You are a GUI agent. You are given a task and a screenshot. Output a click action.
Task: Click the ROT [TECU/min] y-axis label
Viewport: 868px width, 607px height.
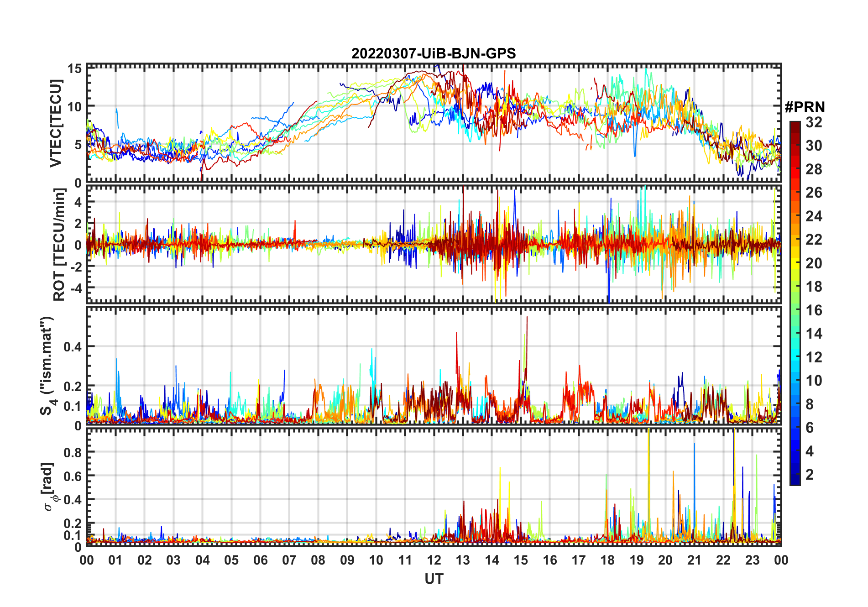(x=59, y=245)
